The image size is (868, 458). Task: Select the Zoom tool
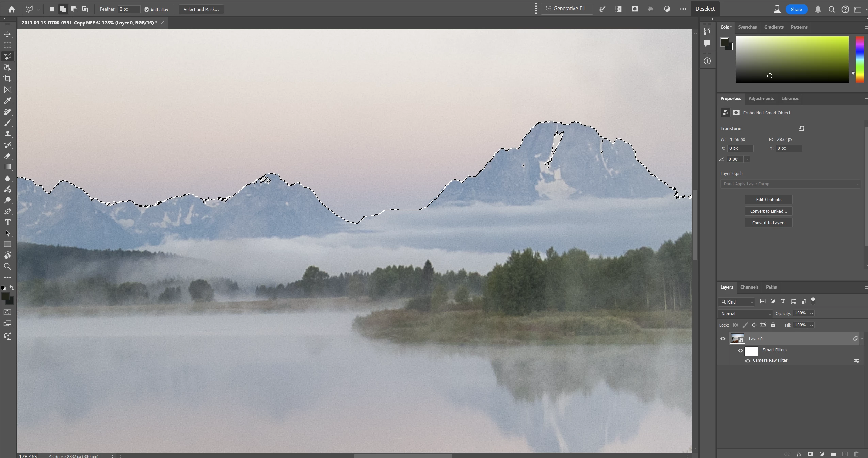pyautogui.click(x=7, y=266)
